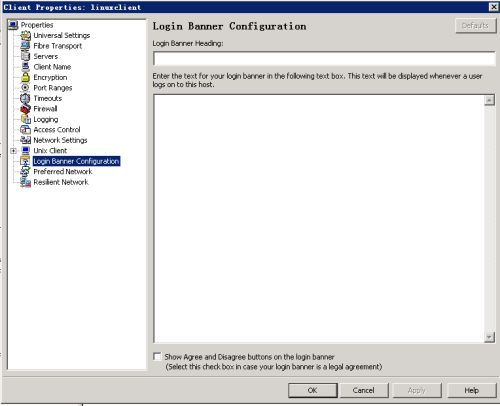Click the Port Ranges icon
Screen dimensions: 500x406
coord(25,88)
